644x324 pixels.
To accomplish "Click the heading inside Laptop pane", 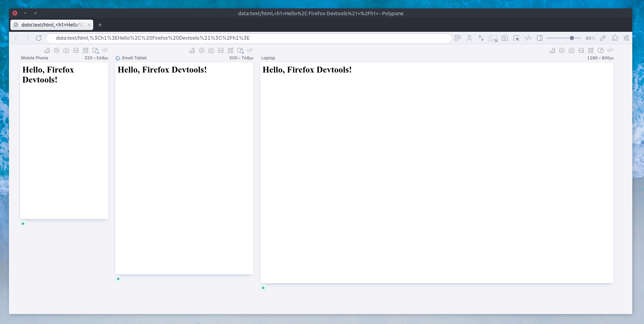I will (x=307, y=70).
